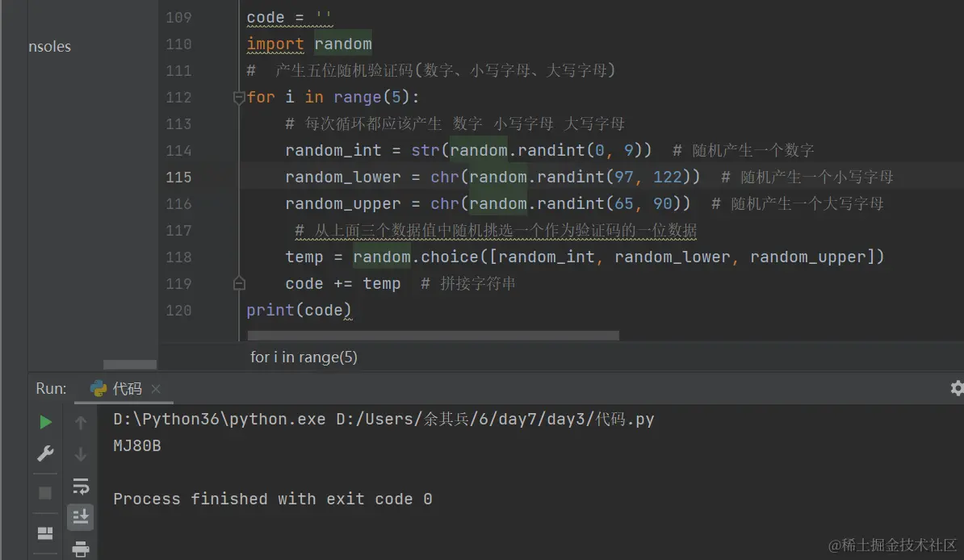The image size is (964, 560).
Task: Click comment on line 111 about 验证码
Action: pyautogui.click(x=431, y=71)
